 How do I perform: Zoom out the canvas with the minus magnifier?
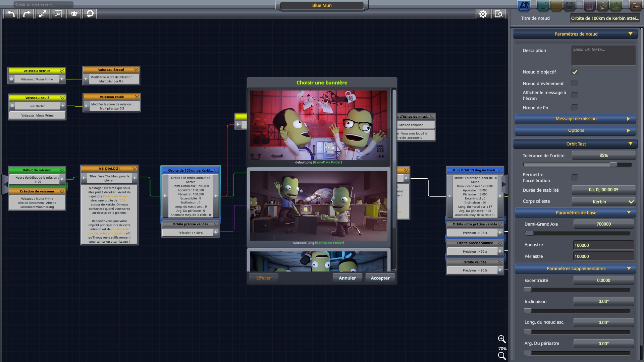click(x=502, y=356)
